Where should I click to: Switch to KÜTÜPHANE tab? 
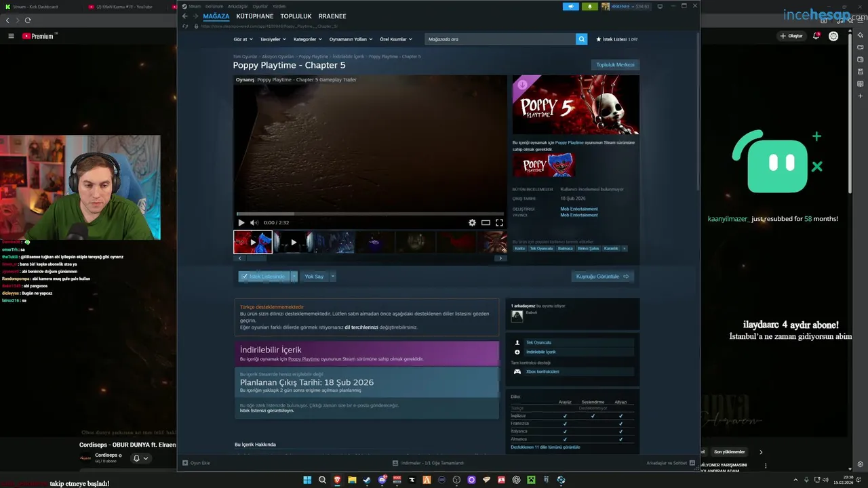(255, 16)
